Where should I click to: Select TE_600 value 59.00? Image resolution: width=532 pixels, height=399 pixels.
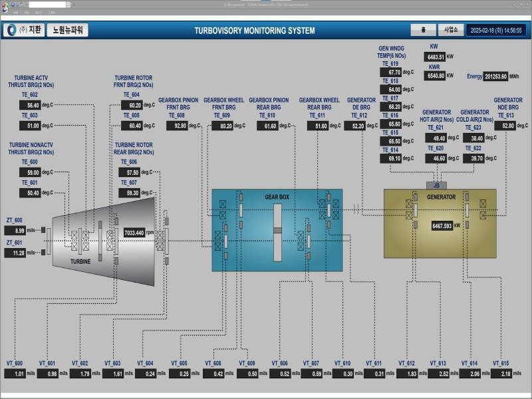(30, 172)
